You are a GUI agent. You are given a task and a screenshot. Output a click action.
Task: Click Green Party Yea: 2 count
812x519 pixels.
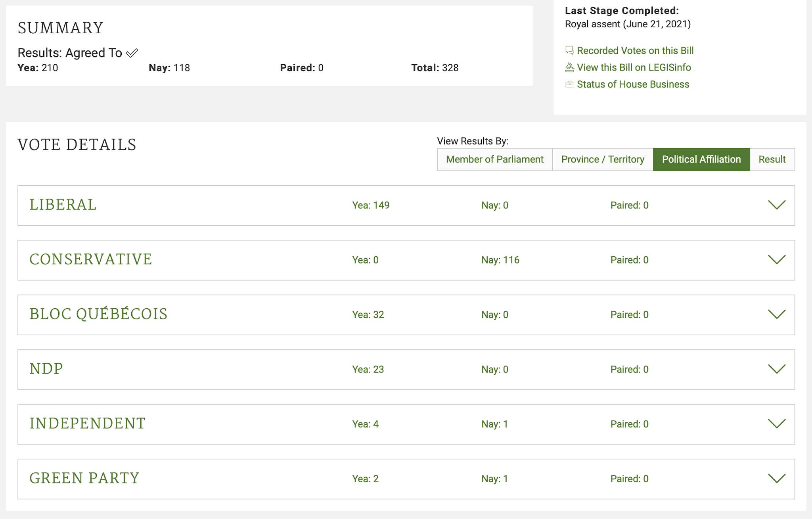coord(365,479)
